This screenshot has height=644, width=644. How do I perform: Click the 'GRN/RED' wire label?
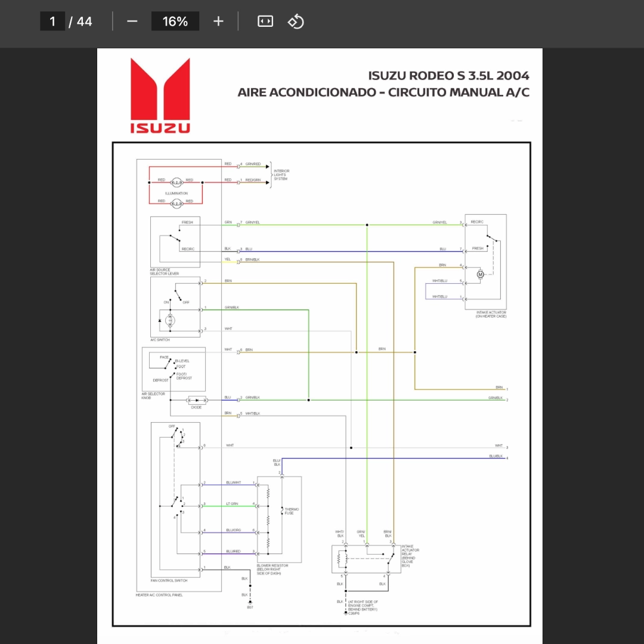click(253, 165)
